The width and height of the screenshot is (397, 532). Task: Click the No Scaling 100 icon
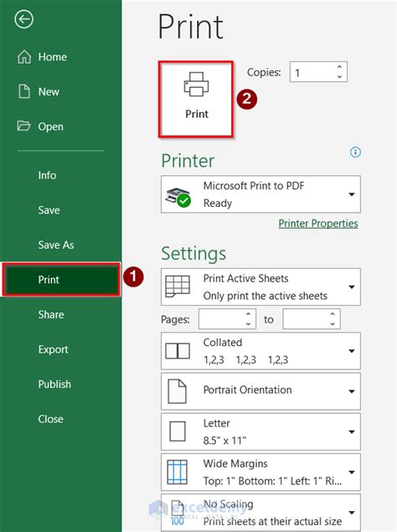177,513
